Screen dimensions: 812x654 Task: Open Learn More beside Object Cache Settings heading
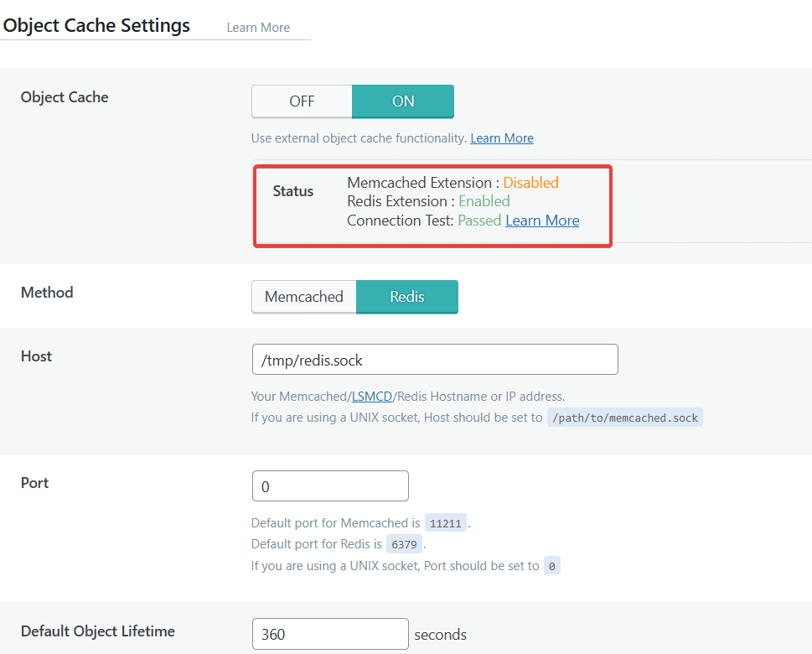258,28
